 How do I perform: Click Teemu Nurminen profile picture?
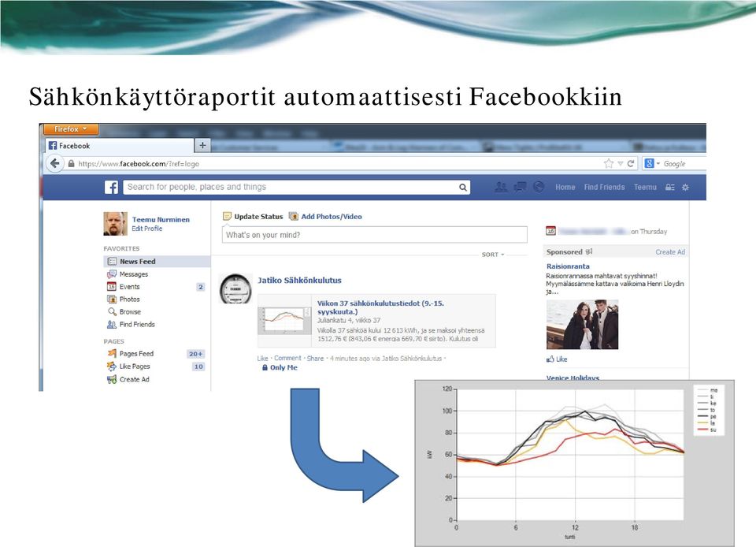tap(115, 224)
